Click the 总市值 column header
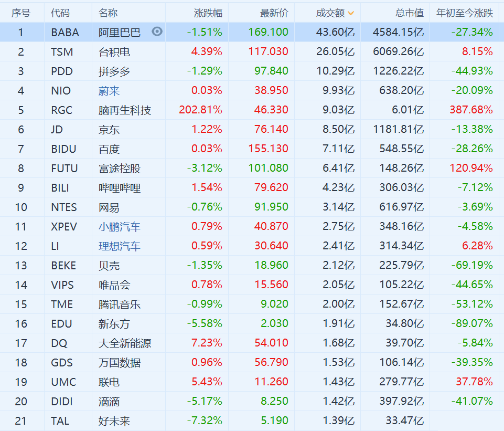504x431 pixels. tap(409, 13)
